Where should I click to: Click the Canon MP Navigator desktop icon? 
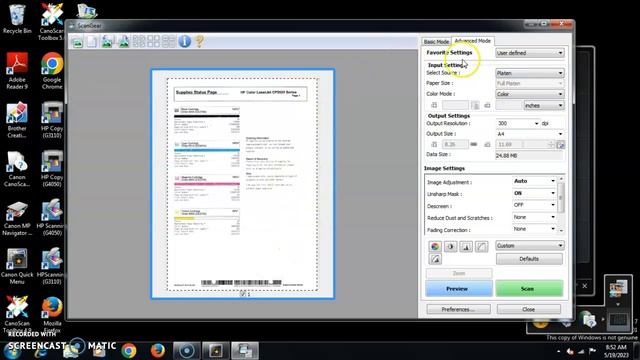pos(17,218)
